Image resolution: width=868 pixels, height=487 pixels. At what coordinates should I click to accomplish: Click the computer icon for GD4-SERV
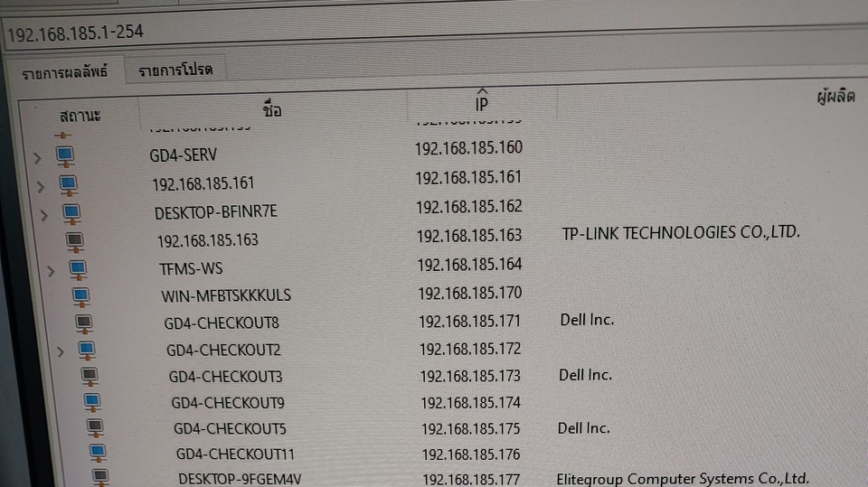pos(65,156)
